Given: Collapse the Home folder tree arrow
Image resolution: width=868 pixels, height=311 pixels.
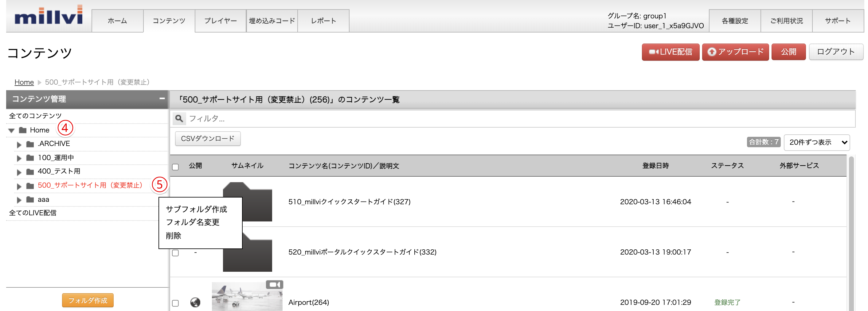Looking at the screenshot, I should (11, 130).
